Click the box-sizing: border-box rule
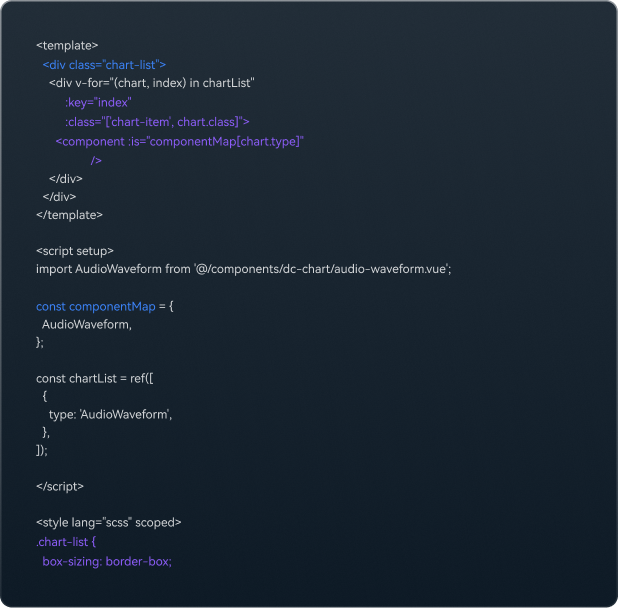 (x=107, y=562)
